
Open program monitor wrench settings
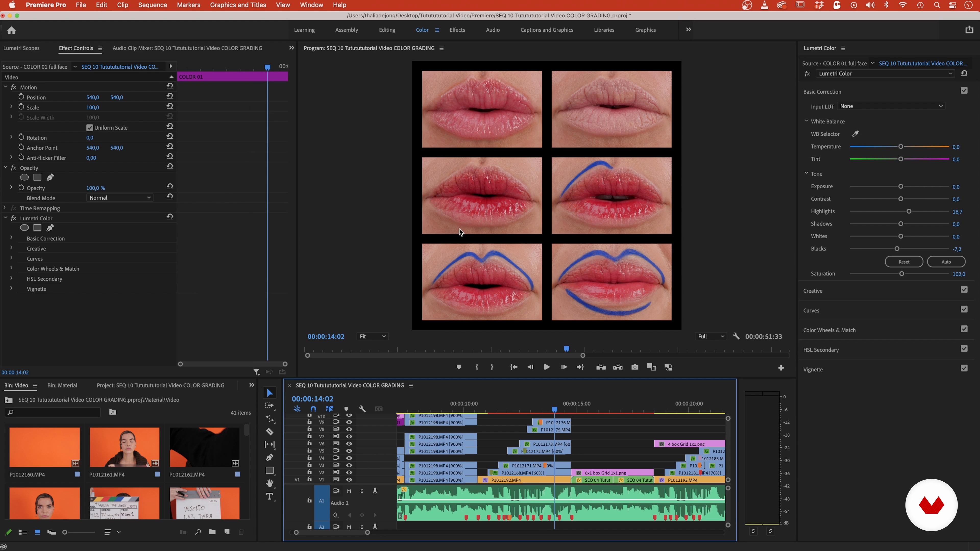[736, 336]
